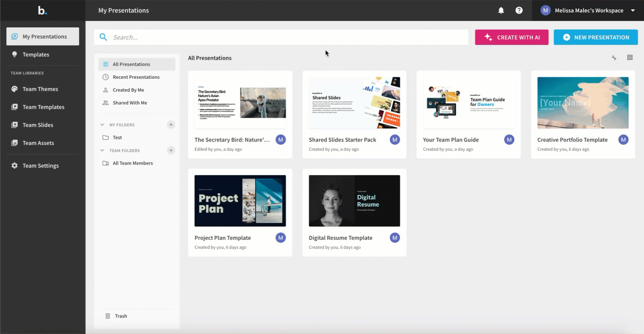
Task: Click the search field
Action: coord(281,37)
